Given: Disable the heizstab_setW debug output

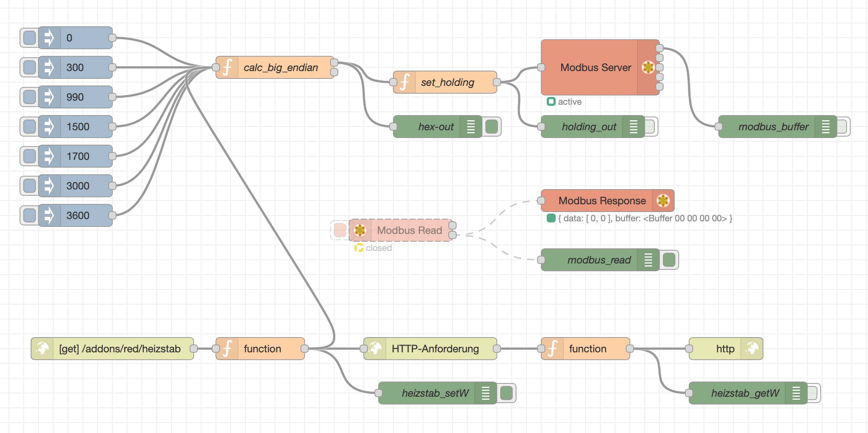Looking at the screenshot, I should pyautogui.click(x=506, y=393).
